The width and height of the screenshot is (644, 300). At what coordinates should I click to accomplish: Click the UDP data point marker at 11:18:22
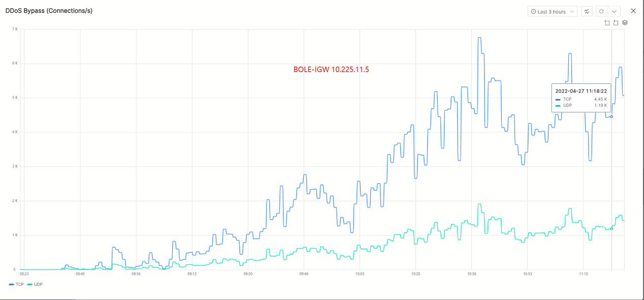coord(611,228)
